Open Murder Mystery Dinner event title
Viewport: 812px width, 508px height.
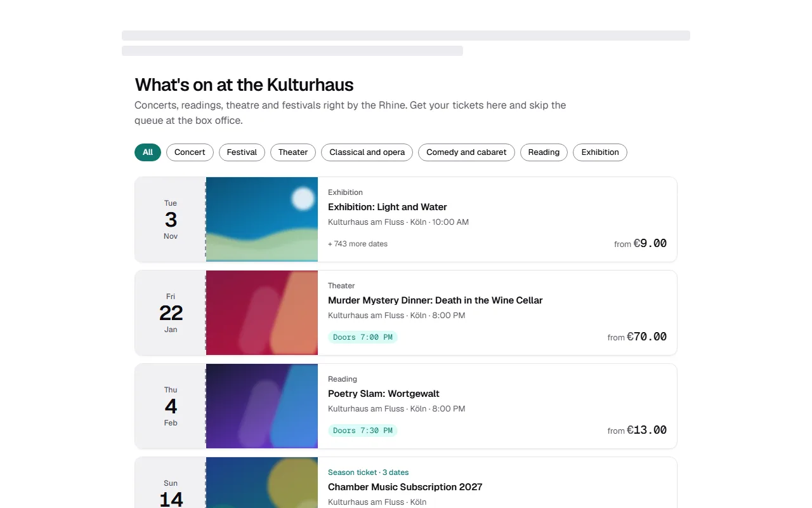(435, 300)
